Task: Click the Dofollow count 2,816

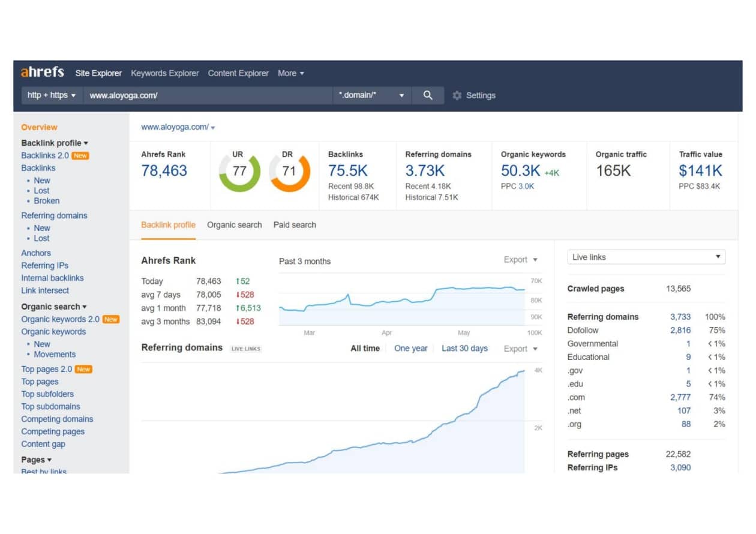Action: [680, 331]
